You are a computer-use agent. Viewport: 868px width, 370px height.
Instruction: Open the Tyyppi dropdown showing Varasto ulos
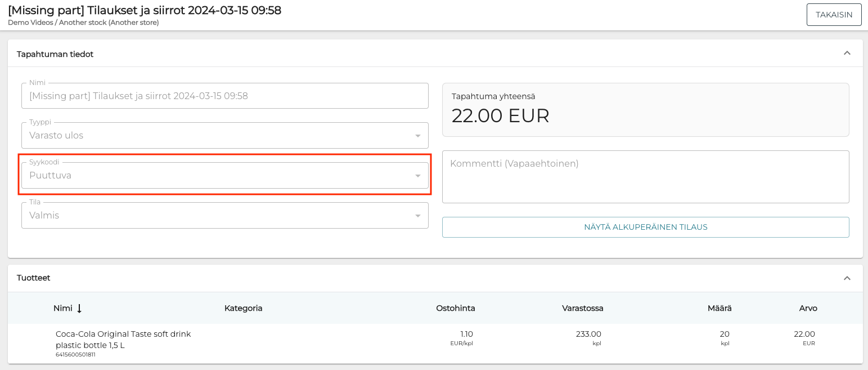(x=224, y=136)
